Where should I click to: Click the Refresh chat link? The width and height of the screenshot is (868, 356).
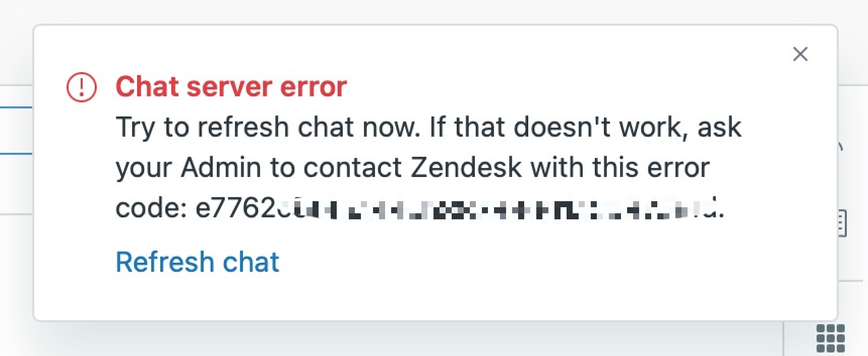(x=197, y=262)
